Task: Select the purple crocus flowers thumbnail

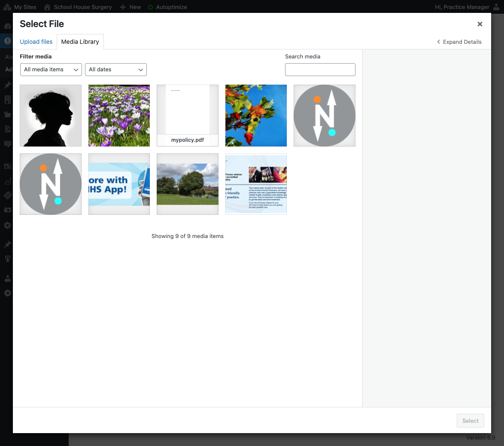Action: [119, 116]
